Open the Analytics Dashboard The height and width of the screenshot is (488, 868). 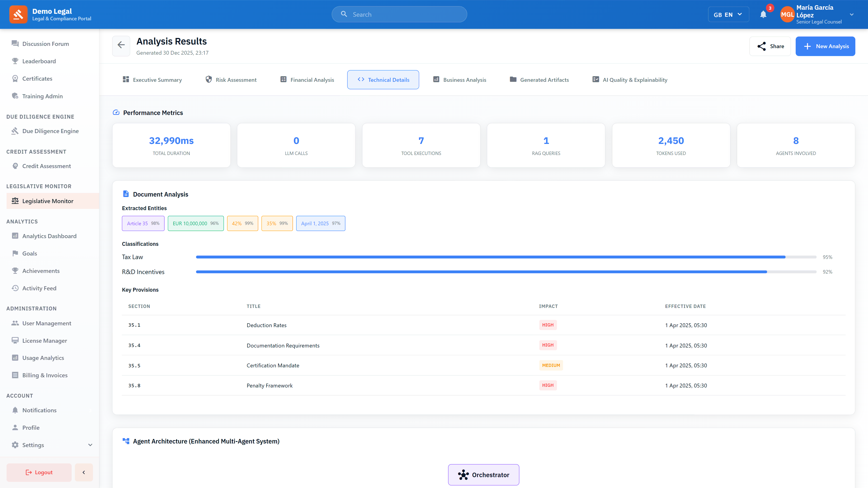click(x=49, y=236)
